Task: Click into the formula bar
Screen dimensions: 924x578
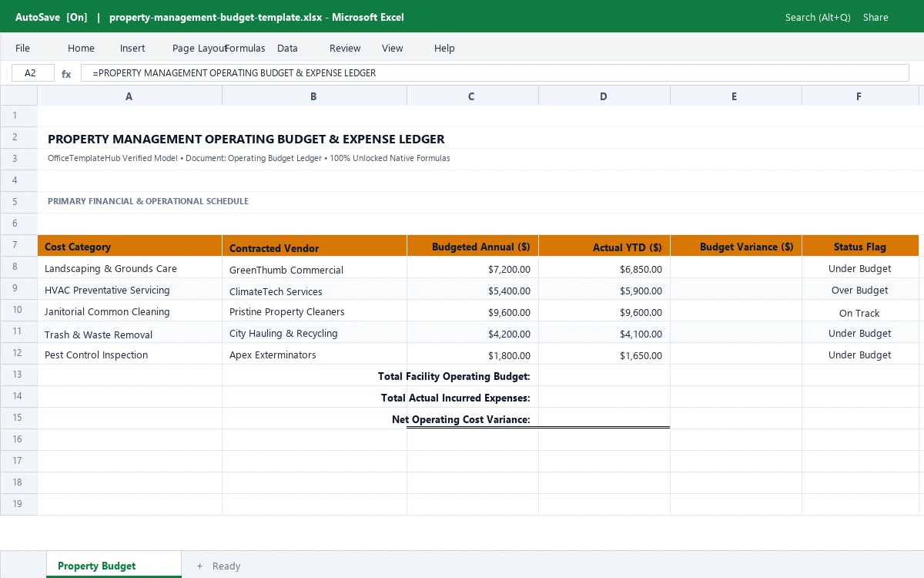Action: click(x=494, y=73)
